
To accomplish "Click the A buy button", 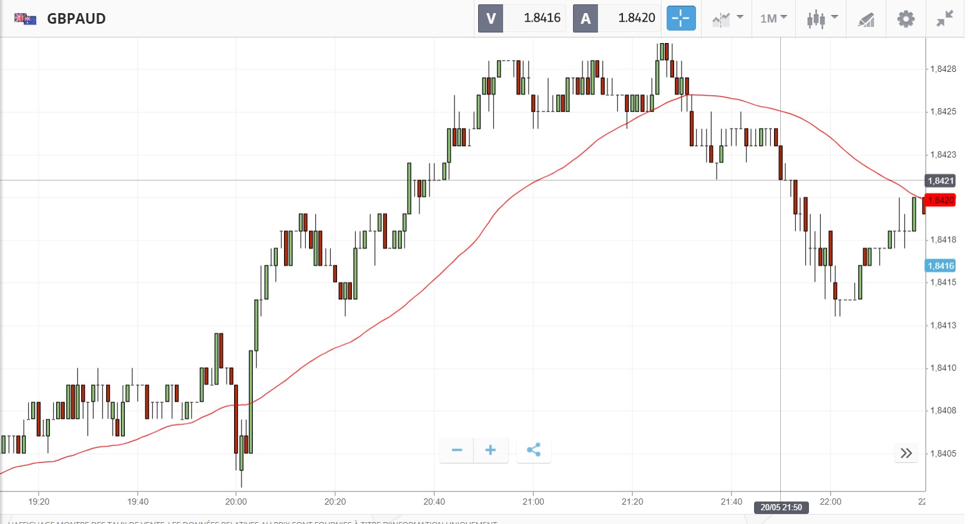I will 586,18.
